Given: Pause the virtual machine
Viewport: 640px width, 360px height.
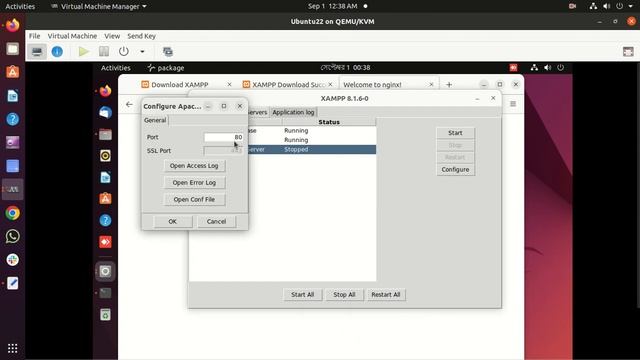Looking at the screenshot, I should point(104,52).
